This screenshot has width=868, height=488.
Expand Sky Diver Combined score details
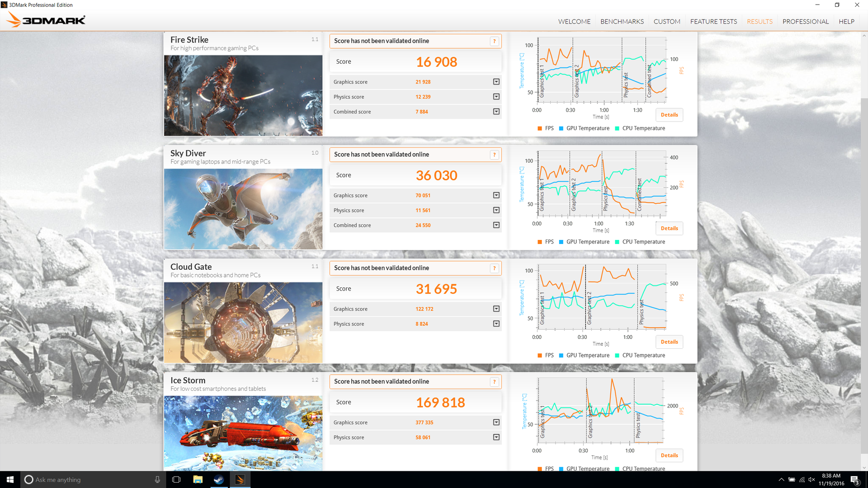496,225
